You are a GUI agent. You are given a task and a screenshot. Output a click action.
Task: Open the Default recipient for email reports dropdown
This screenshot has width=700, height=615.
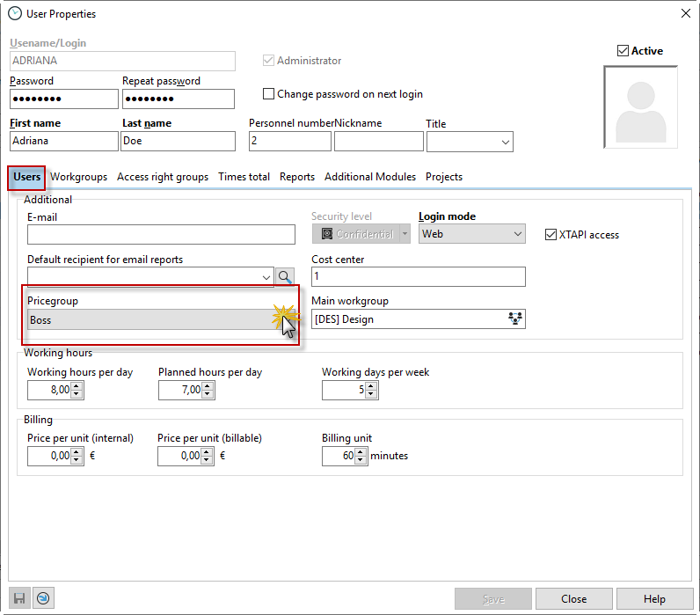pos(266,277)
